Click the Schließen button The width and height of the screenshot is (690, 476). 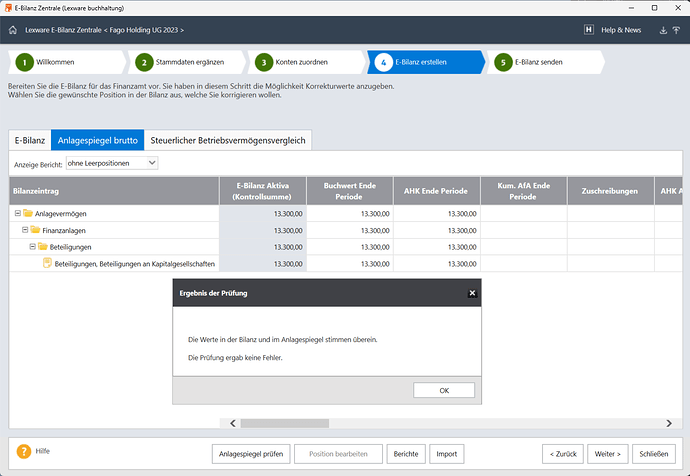pyautogui.click(x=653, y=454)
